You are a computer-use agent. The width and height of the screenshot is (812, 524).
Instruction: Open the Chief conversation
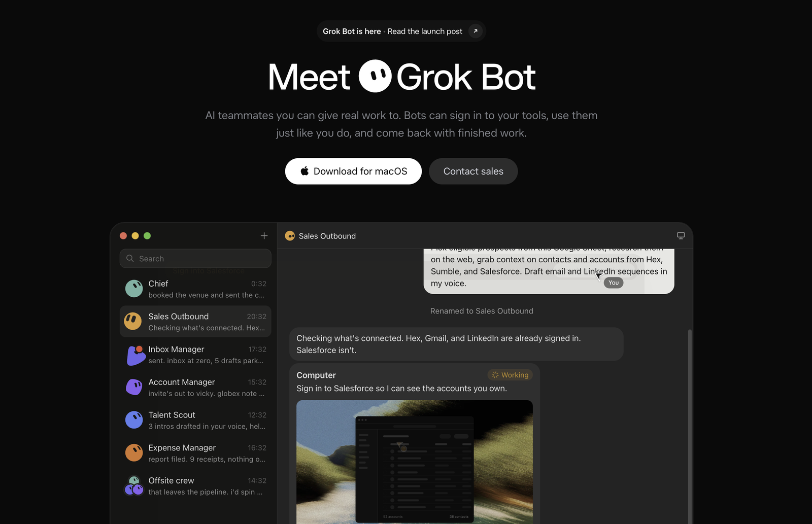point(195,289)
